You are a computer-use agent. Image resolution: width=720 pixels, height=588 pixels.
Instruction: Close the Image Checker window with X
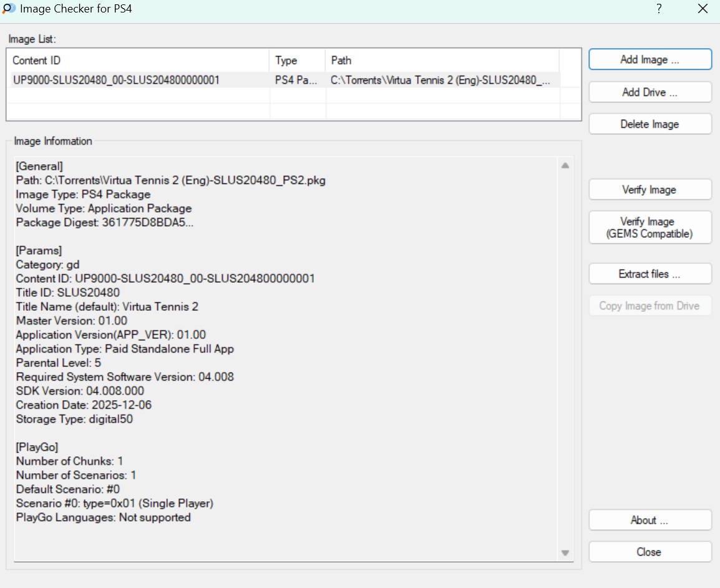(702, 9)
